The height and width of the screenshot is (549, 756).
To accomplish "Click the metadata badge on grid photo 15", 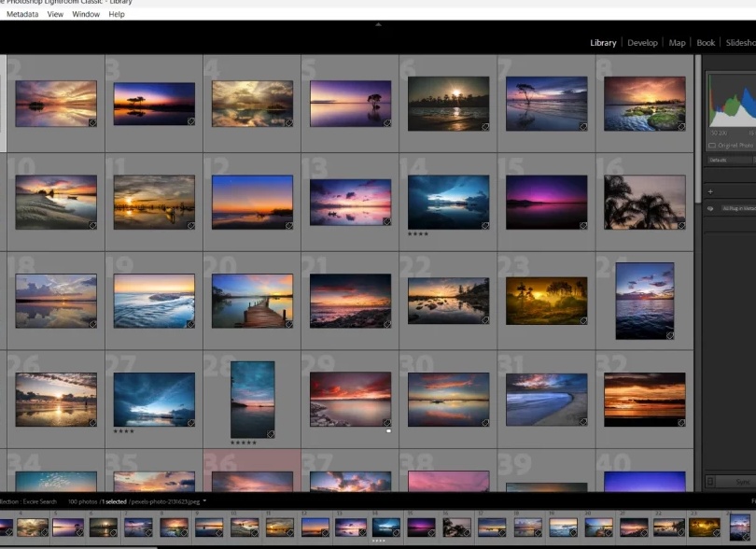I will [x=583, y=225].
